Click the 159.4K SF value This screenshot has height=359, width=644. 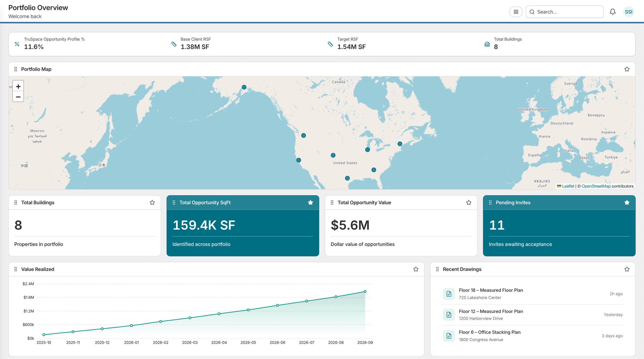point(204,225)
